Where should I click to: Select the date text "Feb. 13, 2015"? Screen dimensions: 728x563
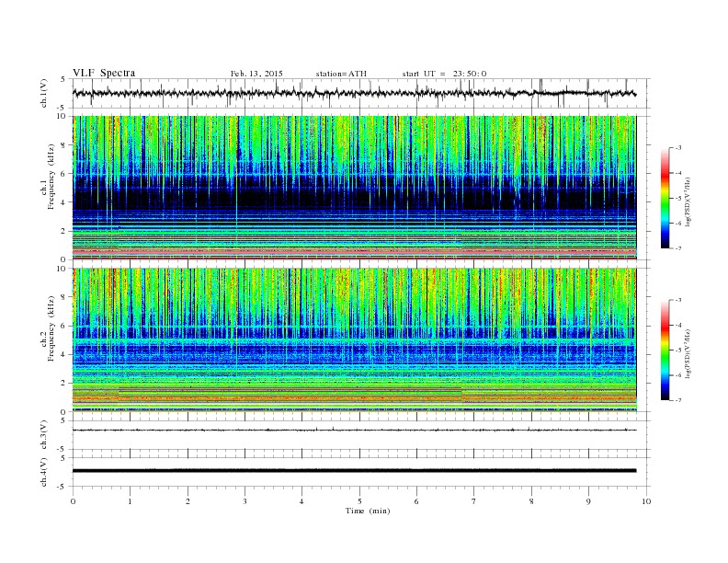pos(256,74)
